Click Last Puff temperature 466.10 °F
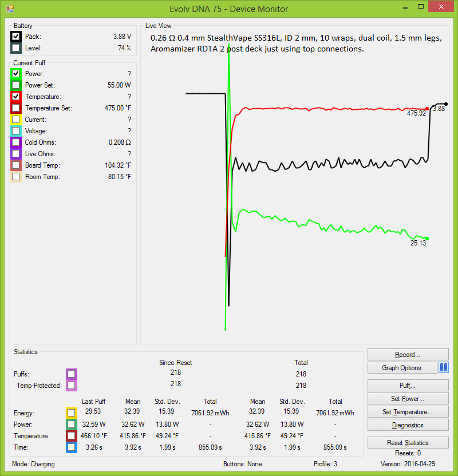The image size is (458, 476). click(x=94, y=435)
